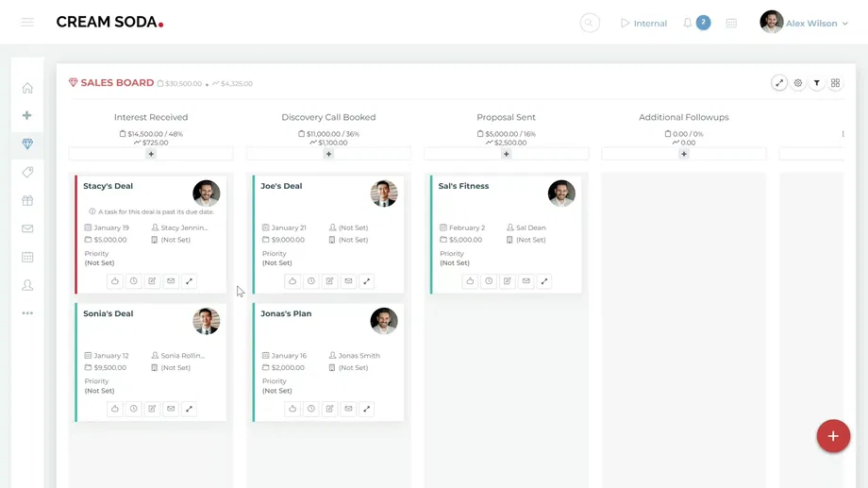This screenshot has width=868, height=488.
Task: Go to Home in sidebar
Action: point(27,88)
